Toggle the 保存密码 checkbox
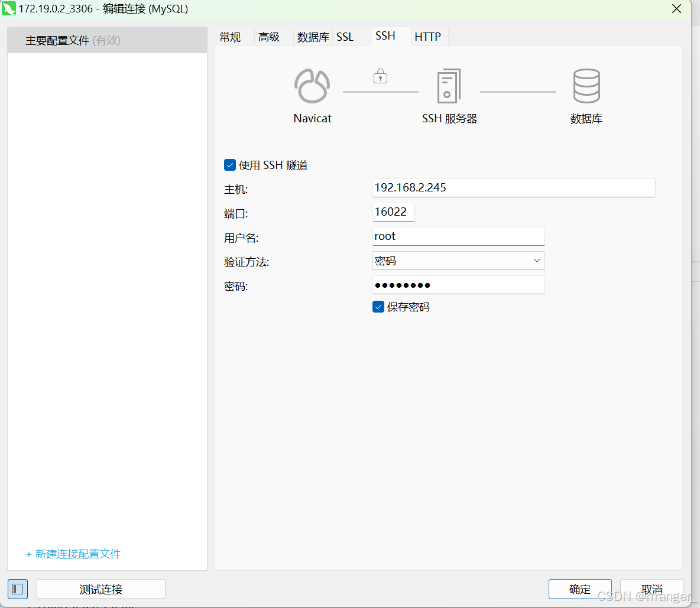 [x=378, y=307]
